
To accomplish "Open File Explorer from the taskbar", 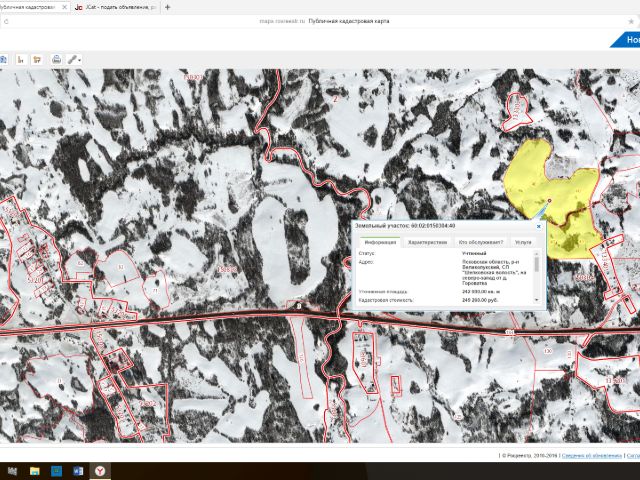I will point(35,471).
